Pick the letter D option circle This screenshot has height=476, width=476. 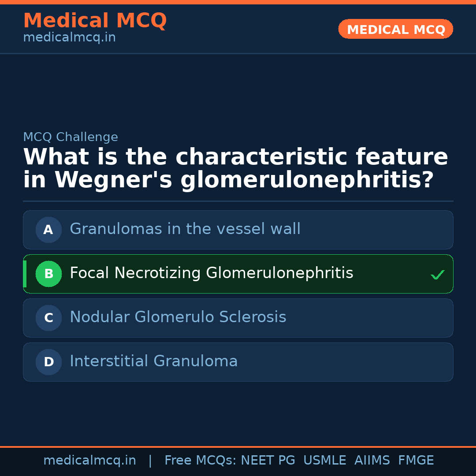point(48,362)
